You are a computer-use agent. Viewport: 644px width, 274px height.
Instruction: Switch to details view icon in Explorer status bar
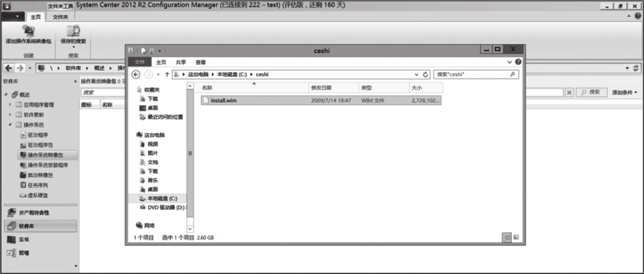coord(507,237)
